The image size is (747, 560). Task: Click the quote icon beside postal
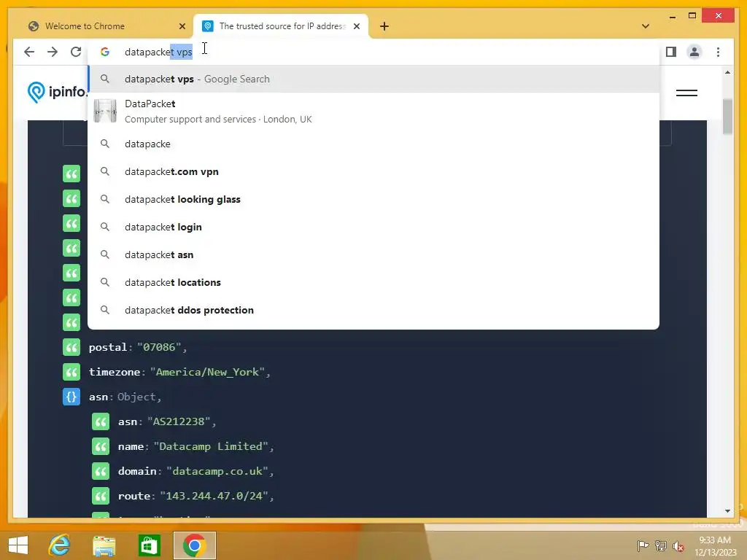coord(71,347)
